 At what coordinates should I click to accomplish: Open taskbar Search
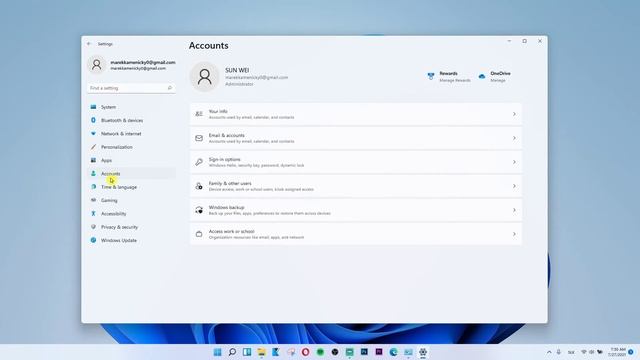232,352
